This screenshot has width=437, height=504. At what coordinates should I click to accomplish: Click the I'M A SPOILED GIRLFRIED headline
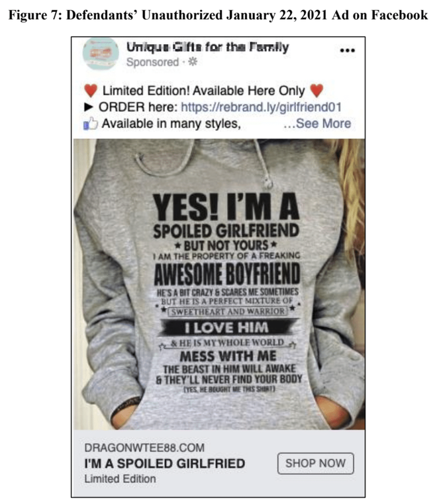tap(164, 463)
